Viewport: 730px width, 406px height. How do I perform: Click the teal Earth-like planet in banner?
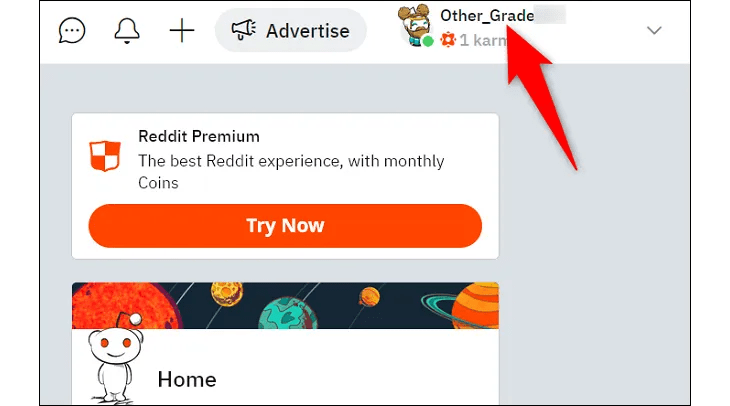288,313
